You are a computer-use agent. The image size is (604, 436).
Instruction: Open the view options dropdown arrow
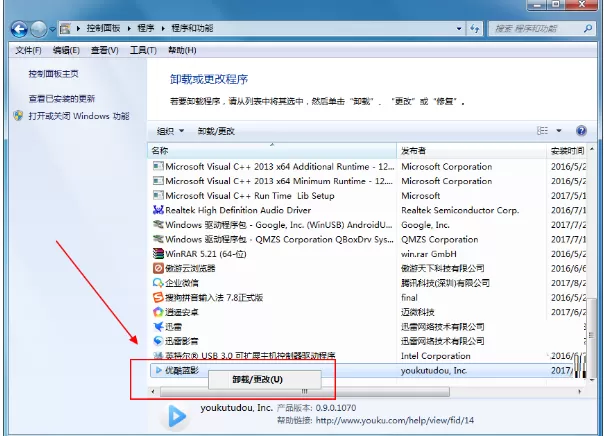[559, 131]
